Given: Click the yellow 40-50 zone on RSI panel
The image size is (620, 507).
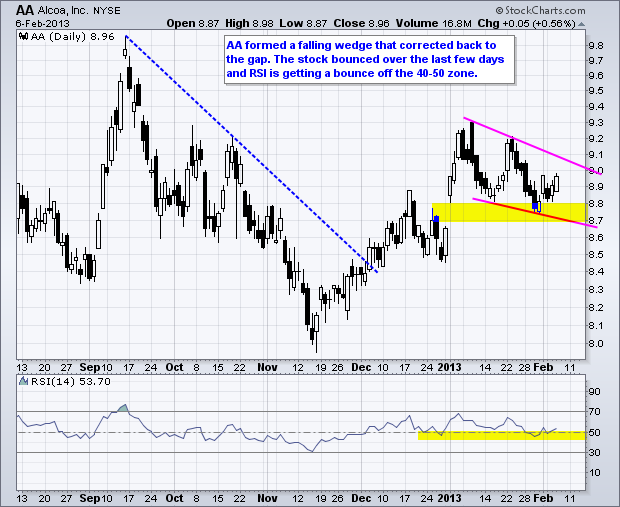Looking at the screenshot, I should click(501, 435).
